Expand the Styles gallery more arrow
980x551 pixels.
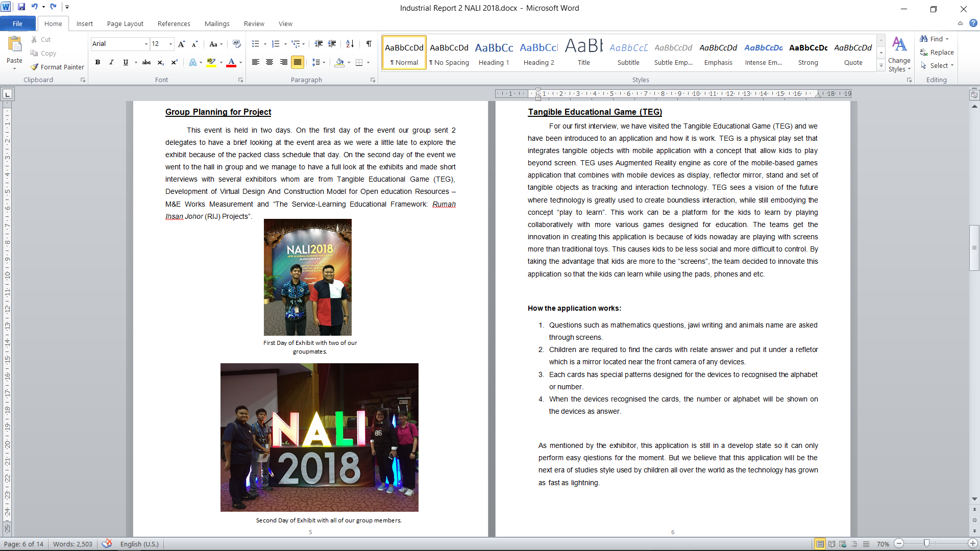click(x=881, y=66)
